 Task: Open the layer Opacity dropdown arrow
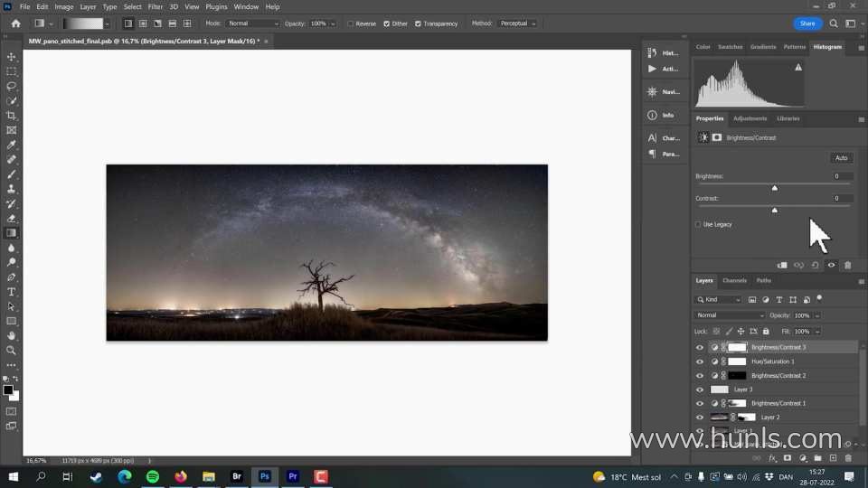[x=817, y=315]
